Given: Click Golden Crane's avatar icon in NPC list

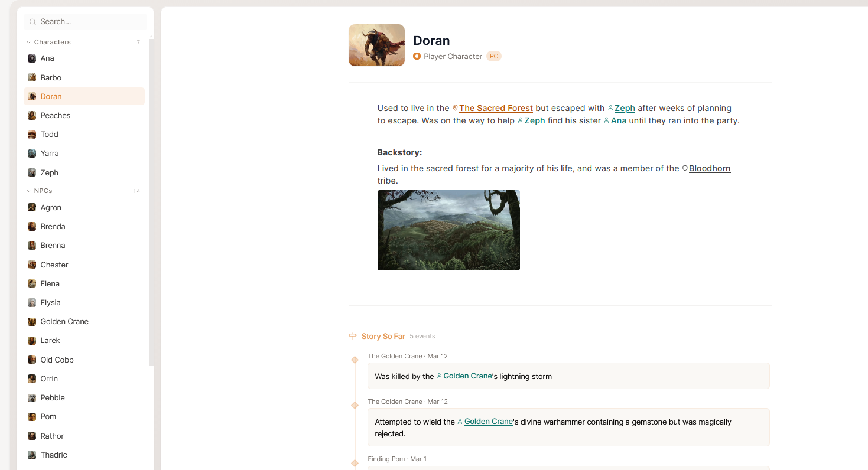Looking at the screenshot, I should [x=32, y=322].
